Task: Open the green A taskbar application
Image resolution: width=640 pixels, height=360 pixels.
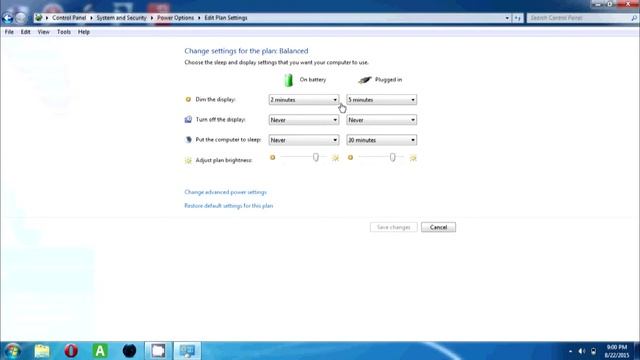Action: point(100,351)
